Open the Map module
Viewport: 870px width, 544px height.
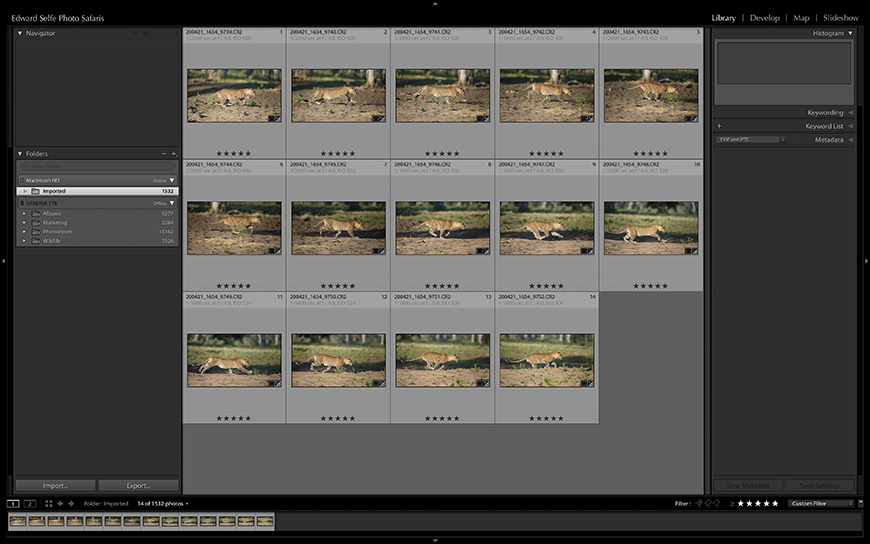[801, 18]
